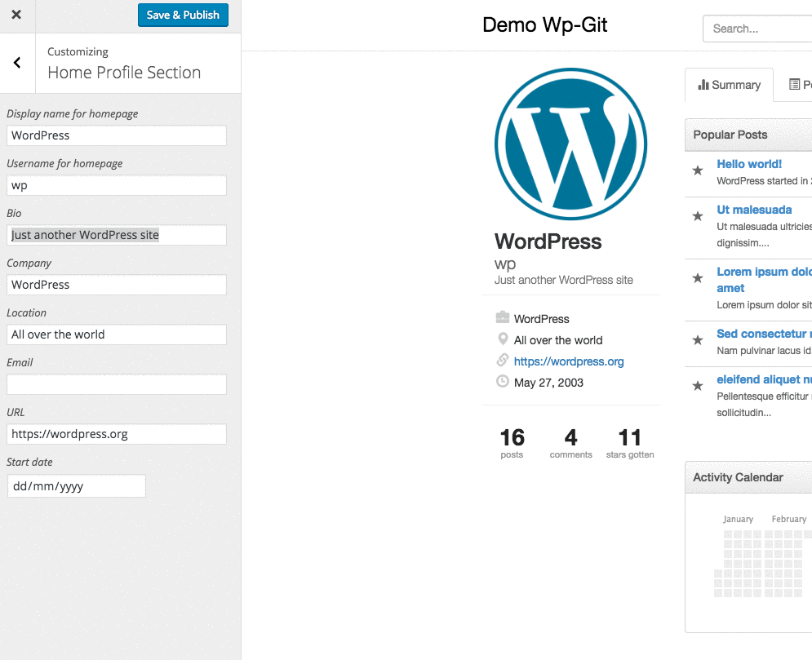Click the Company input field
The width and height of the screenshot is (812, 660).
tap(117, 285)
